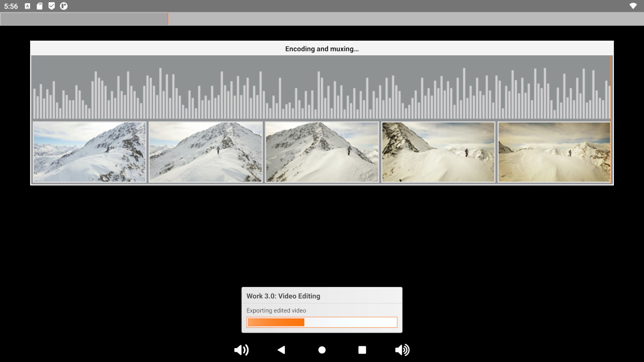Click the 5:56 clock in status bar

tap(11, 6)
